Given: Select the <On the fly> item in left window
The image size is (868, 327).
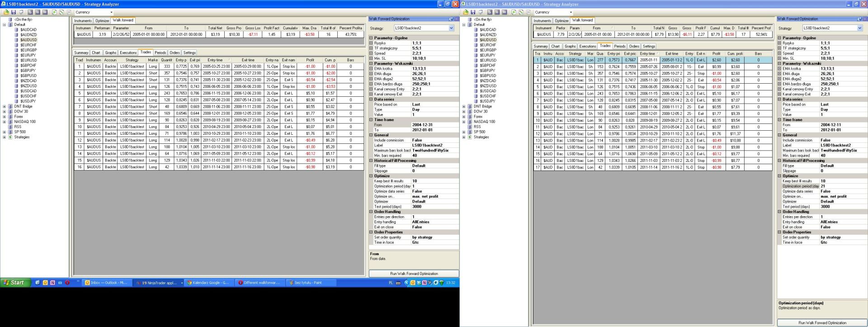Looking at the screenshot, I should [x=23, y=19].
